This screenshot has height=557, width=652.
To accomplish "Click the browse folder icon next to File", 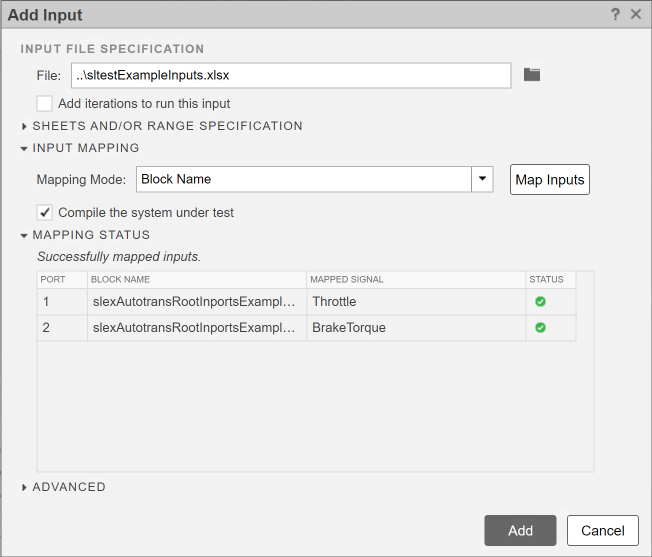I will pyautogui.click(x=532, y=75).
